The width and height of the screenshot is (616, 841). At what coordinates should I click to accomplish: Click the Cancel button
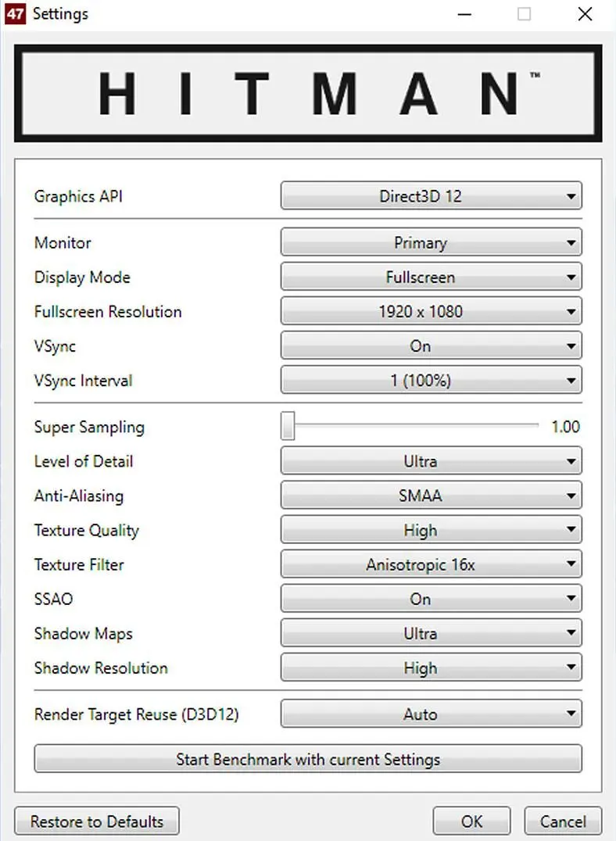563,821
